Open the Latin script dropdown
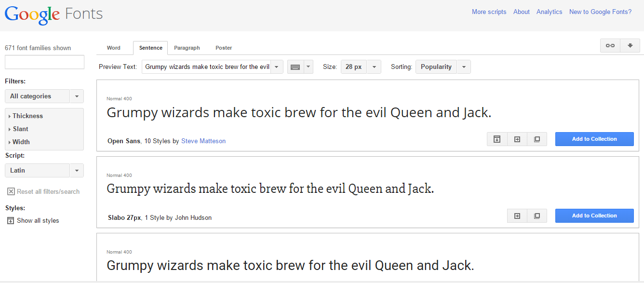 click(x=44, y=170)
